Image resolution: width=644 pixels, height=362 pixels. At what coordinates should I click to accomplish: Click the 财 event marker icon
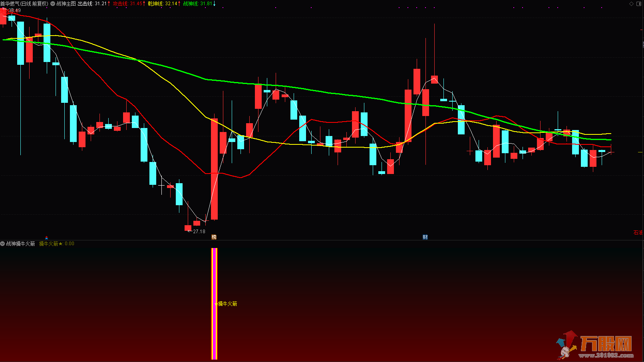pyautogui.click(x=425, y=237)
